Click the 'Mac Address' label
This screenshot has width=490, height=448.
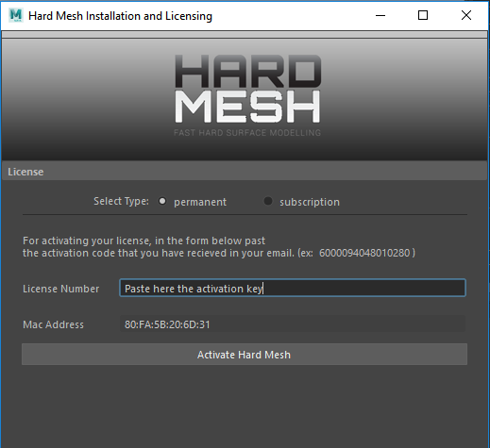[53, 324]
